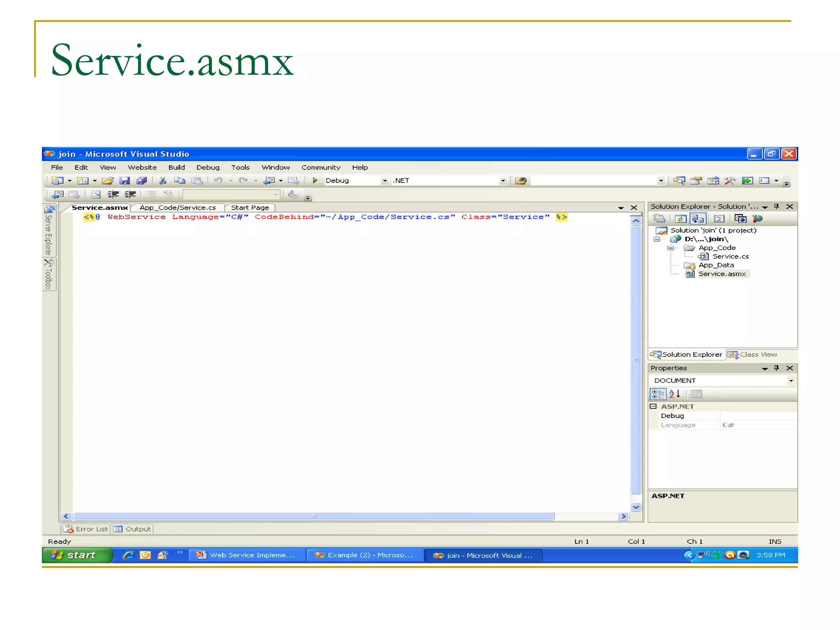The height and width of the screenshot is (630, 840).
Task: Click the Navigate Backward icon
Action: (x=269, y=180)
